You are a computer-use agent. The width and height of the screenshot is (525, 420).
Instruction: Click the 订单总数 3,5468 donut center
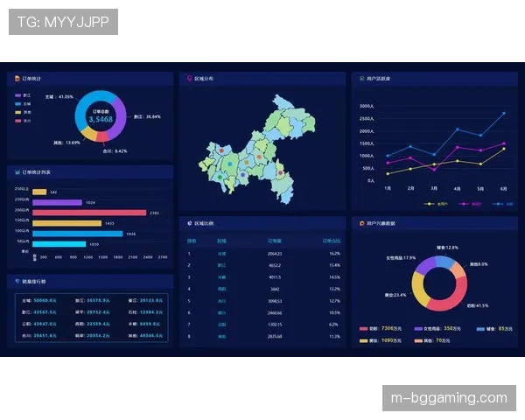point(100,116)
